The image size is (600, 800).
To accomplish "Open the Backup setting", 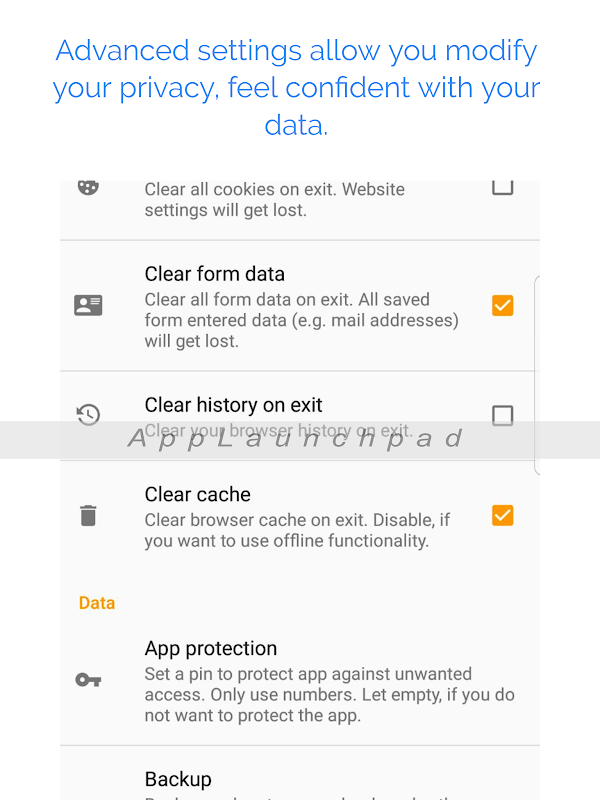I will point(178,779).
